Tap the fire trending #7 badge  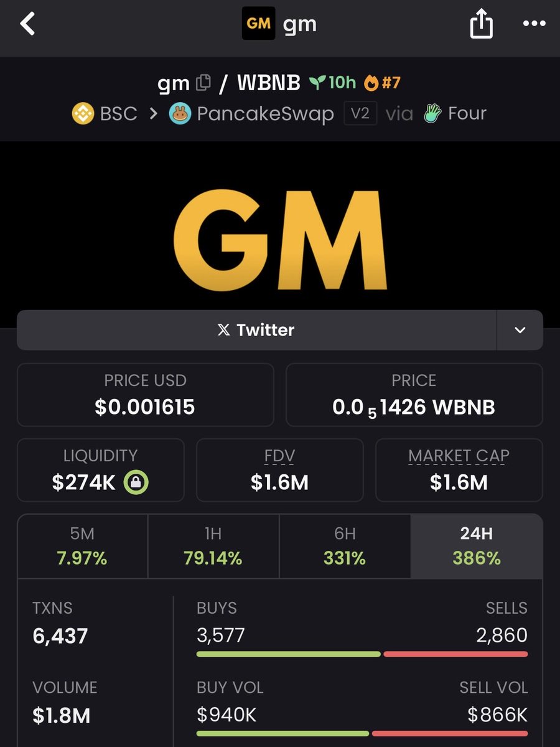click(x=383, y=82)
